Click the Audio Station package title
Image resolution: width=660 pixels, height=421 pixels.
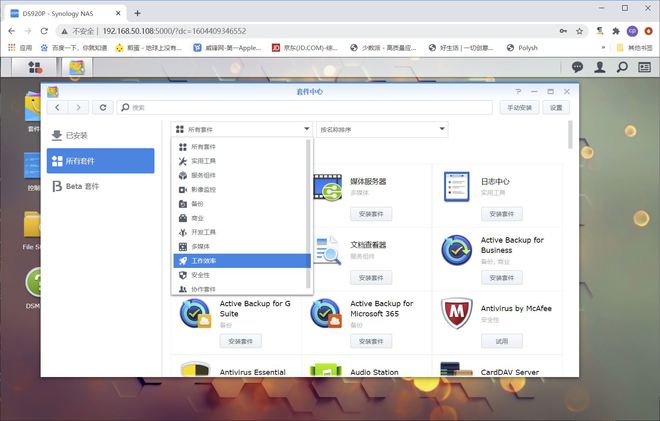pyautogui.click(x=374, y=372)
